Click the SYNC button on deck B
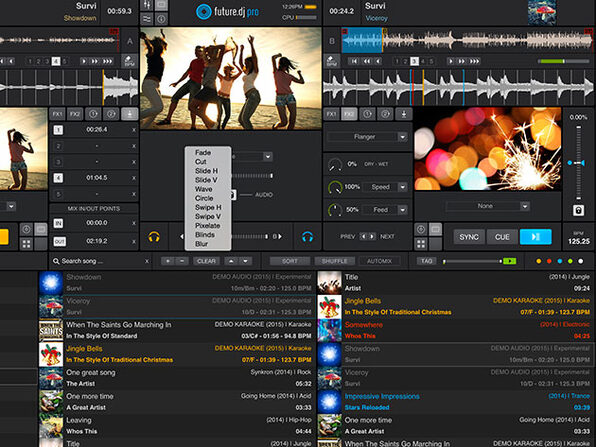The image size is (596, 447). click(x=469, y=237)
